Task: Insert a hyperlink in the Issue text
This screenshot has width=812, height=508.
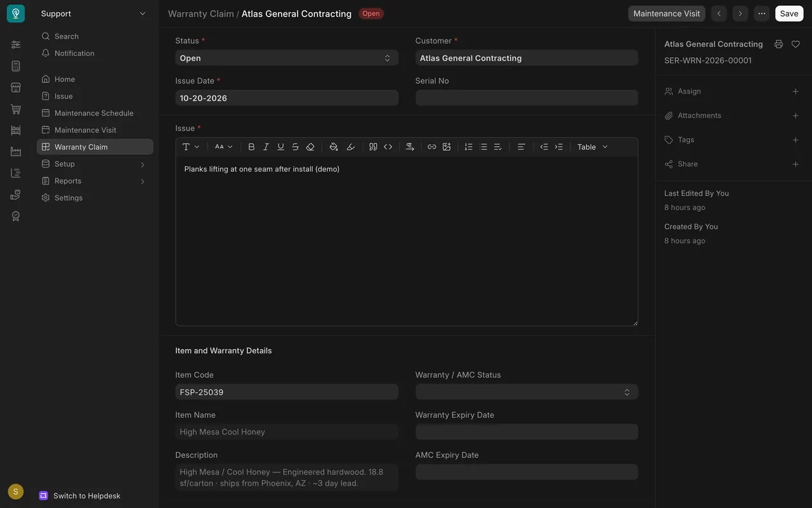Action: coord(432,147)
